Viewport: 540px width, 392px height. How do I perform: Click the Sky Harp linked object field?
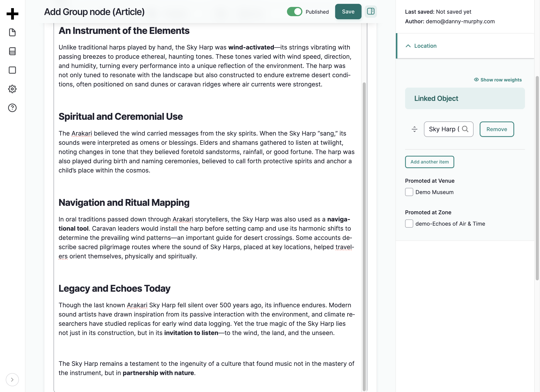coord(449,129)
